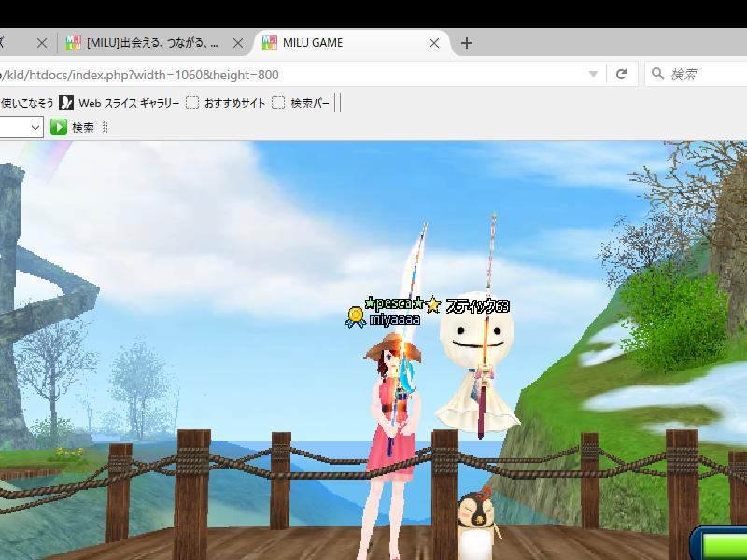
Task: Click the 検索バー bookmark placeholder icon
Action: coord(278,103)
